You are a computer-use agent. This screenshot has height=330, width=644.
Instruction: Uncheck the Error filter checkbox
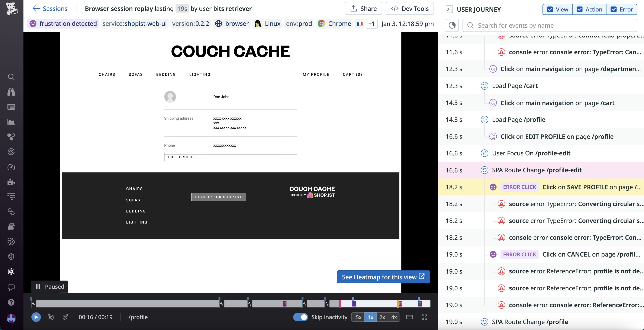point(613,10)
